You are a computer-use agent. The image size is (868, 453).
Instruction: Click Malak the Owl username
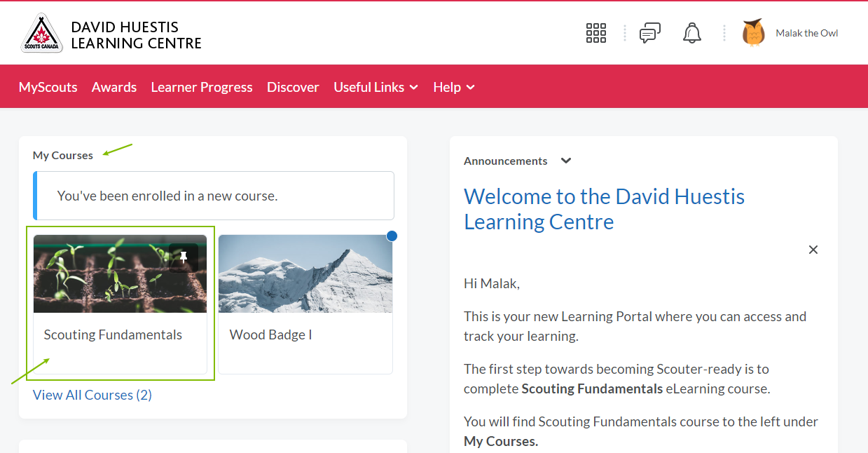[x=806, y=33]
